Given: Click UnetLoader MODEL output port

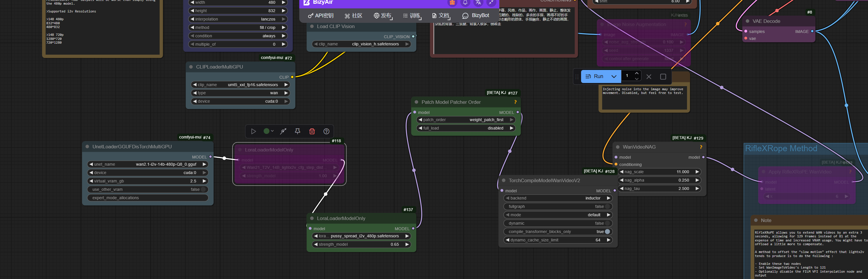Looking at the screenshot, I should pyautogui.click(x=211, y=157).
